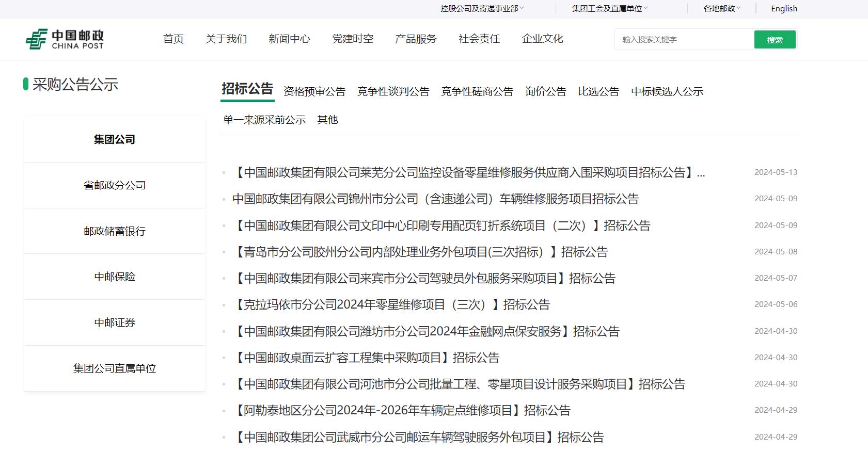
Task: Focus the search keyword input field
Action: point(684,39)
